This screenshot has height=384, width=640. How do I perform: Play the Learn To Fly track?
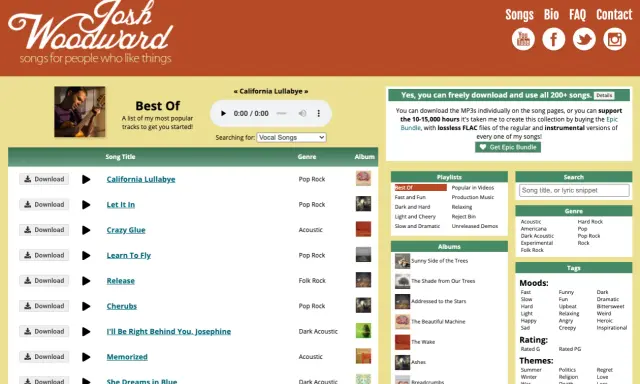[x=86, y=255]
